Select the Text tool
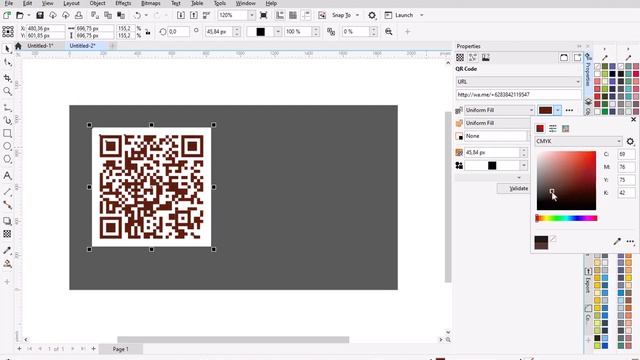 point(7,176)
